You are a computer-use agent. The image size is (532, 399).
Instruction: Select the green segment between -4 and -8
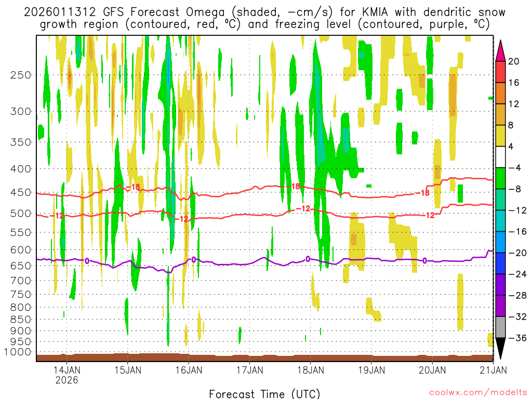(501, 178)
